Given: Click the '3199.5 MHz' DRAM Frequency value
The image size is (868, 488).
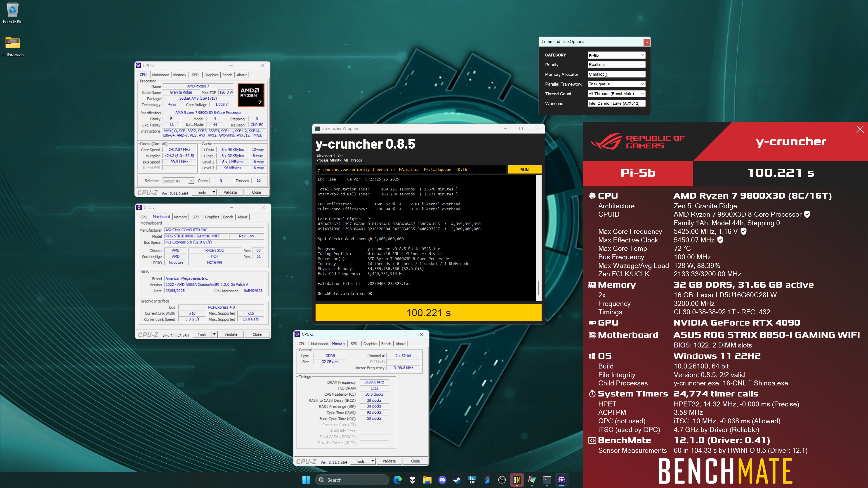Looking at the screenshot, I should (374, 382).
